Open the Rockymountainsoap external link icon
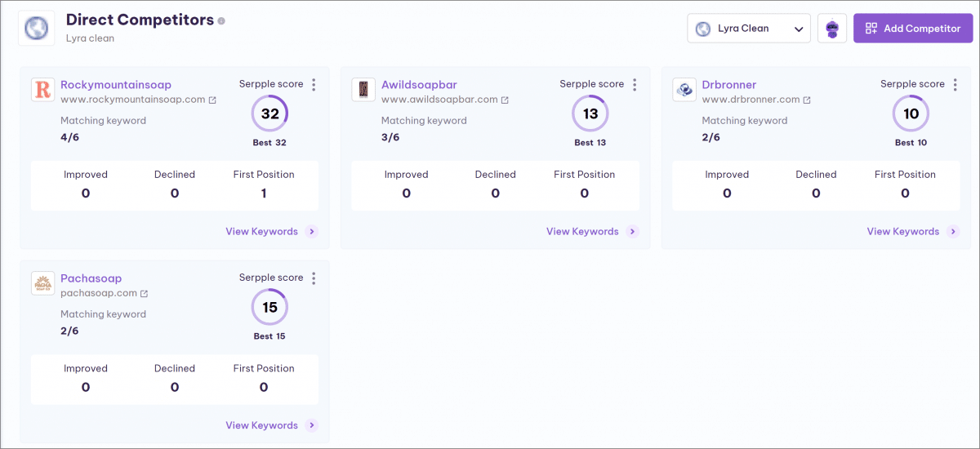Viewport: 980px width, 449px height. click(x=212, y=100)
